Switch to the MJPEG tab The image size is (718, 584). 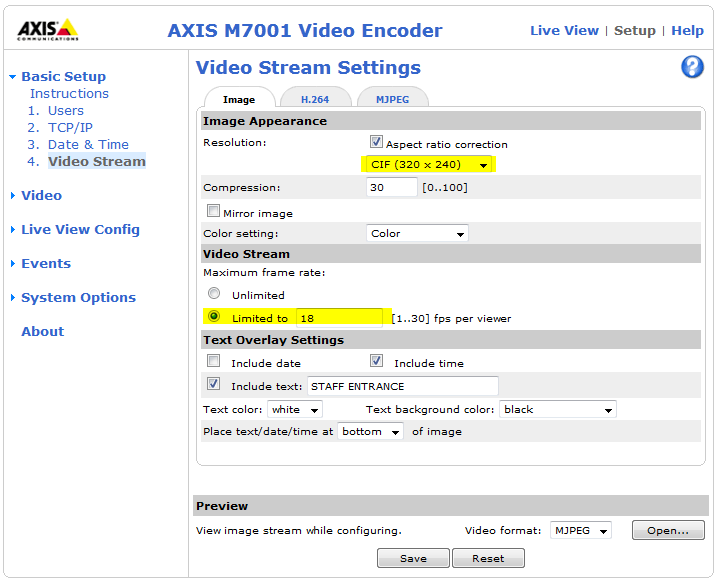tap(391, 99)
